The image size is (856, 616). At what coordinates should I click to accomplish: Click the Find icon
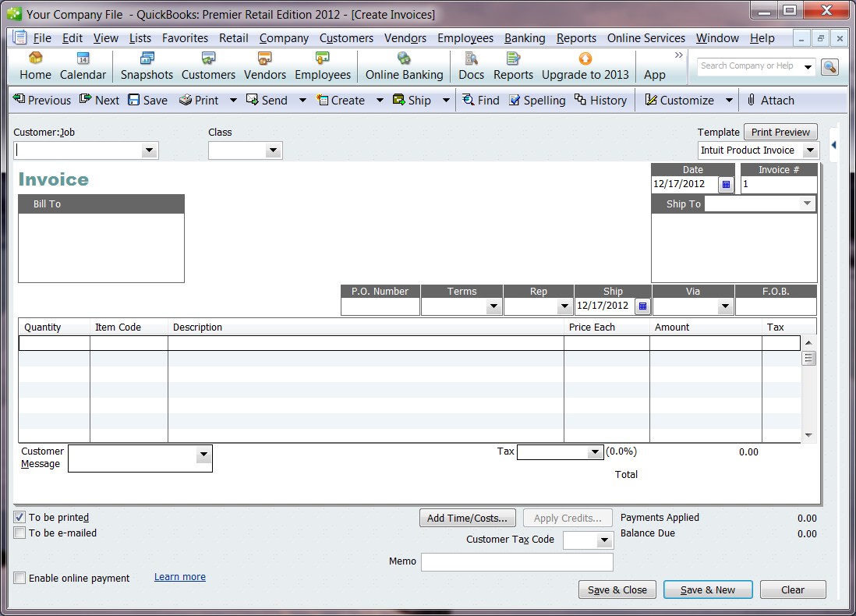tap(481, 100)
